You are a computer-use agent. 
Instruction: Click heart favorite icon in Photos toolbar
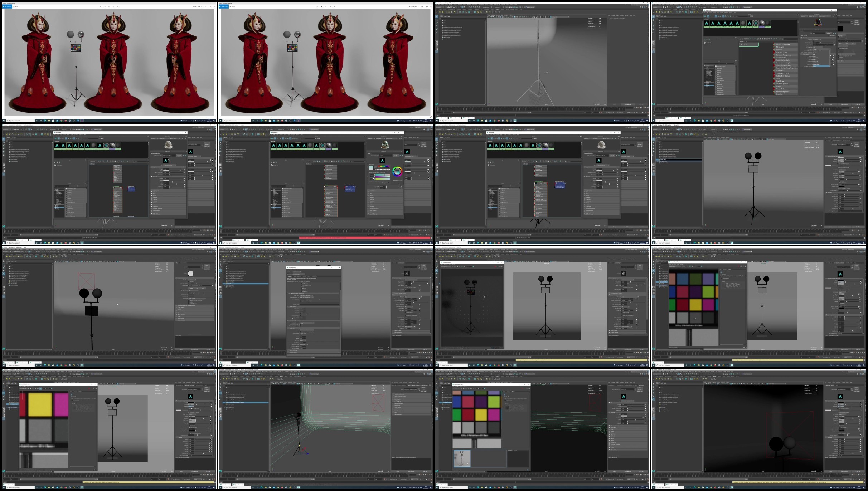[x=109, y=6]
